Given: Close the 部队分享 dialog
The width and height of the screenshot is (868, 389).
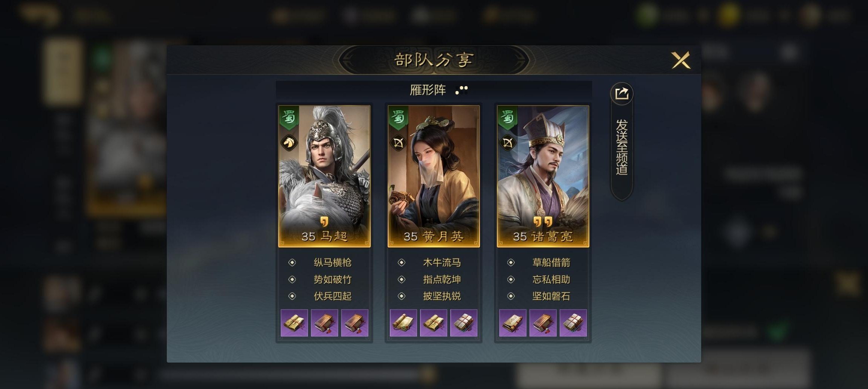Looking at the screenshot, I should pos(681,60).
